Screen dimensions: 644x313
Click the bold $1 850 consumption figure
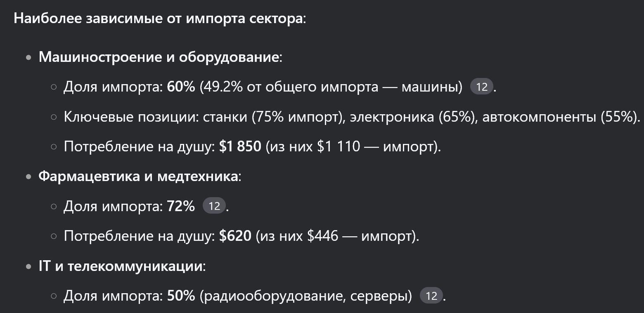240,146
